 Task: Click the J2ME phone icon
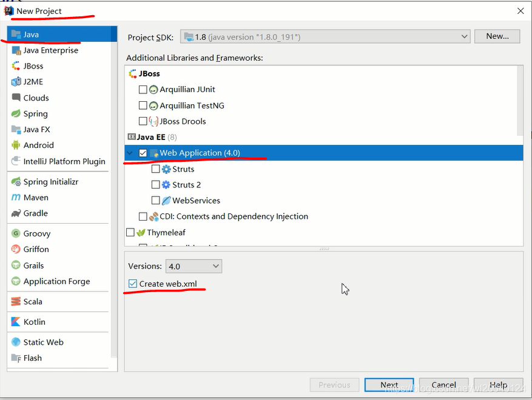pos(16,82)
